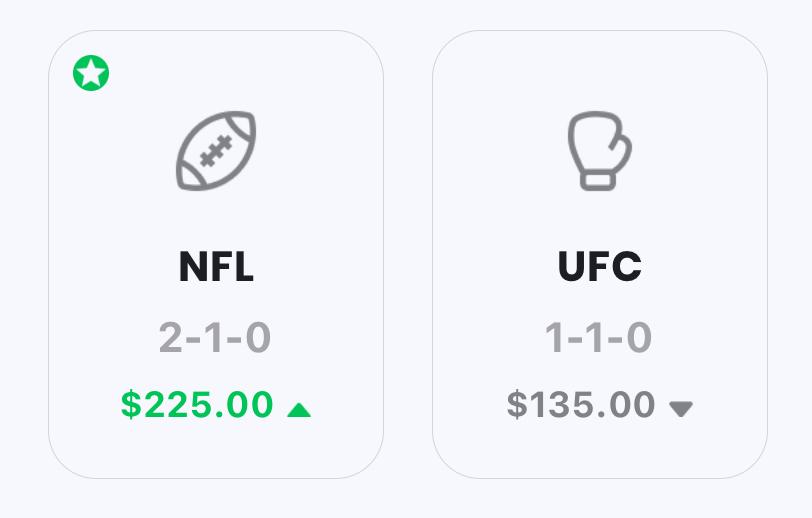Select the UFC heading text
The height and width of the screenshot is (518, 812).
point(599,267)
